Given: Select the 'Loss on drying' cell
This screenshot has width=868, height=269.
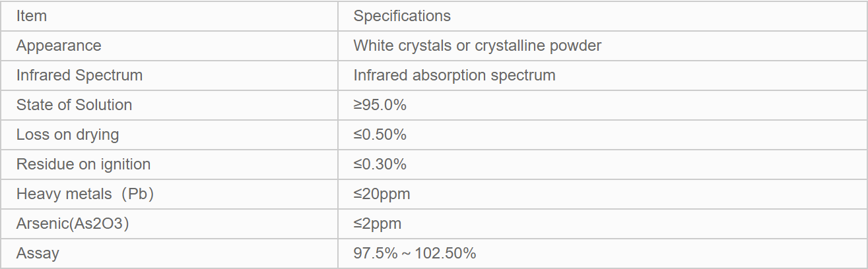Looking at the screenshot, I should click(x=67, y=134).
